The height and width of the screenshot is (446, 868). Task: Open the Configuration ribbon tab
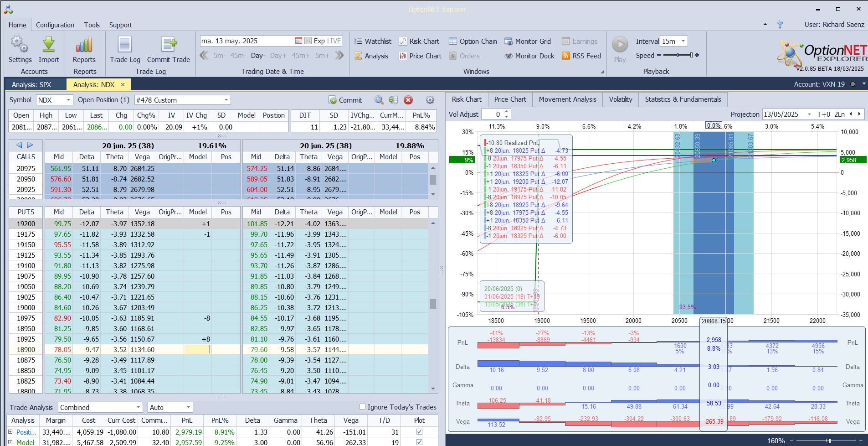55,25
